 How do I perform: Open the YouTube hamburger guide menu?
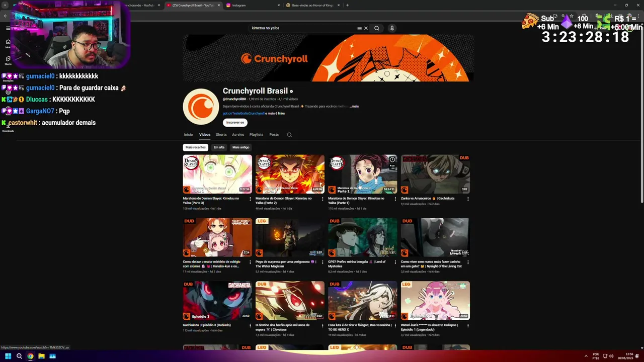pos(8,28)
